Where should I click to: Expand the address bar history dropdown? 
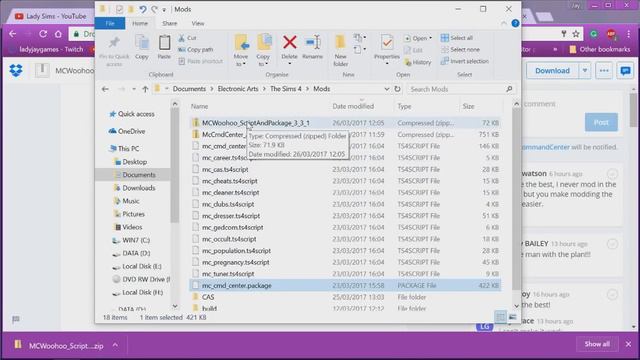point(386,89)
